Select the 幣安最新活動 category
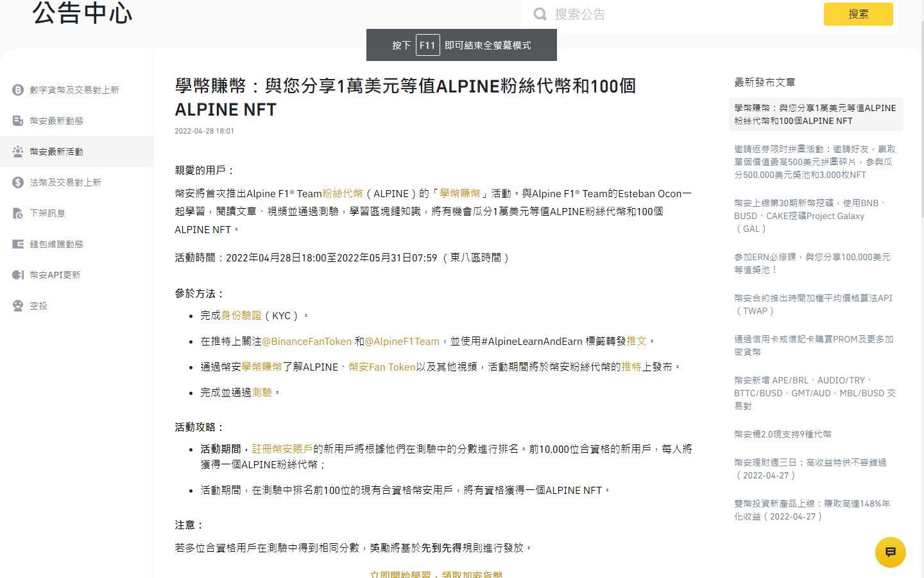 (77, 152)
